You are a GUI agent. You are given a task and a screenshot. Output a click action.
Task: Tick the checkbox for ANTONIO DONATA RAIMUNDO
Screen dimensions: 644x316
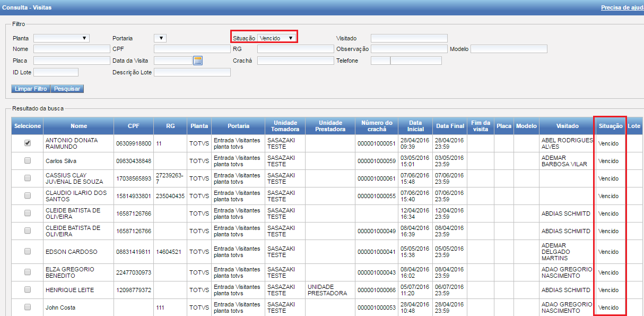pos(28,143)
